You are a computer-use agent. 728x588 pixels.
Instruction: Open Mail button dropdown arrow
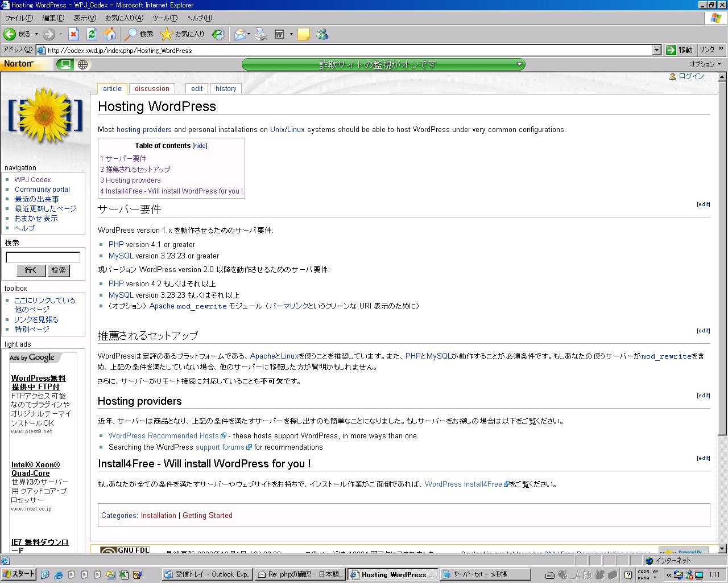pyautogui.click(x=249, y=34)
